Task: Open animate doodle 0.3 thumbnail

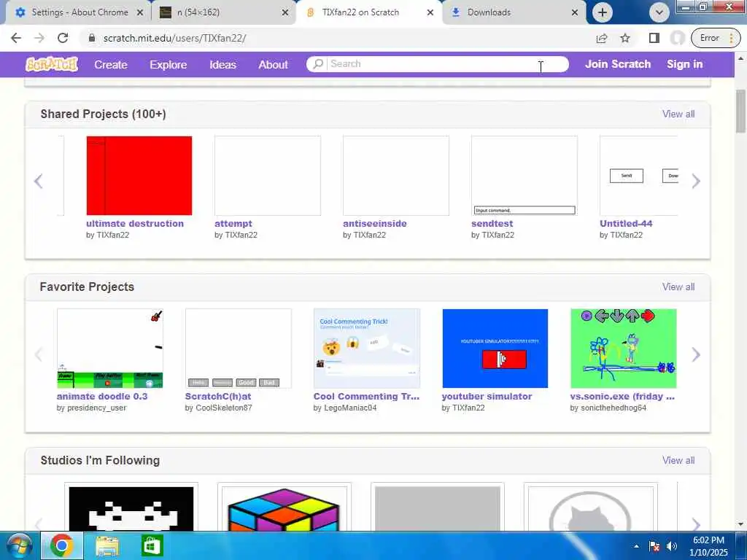Action: pyautogui.click(x=110, y=349)
